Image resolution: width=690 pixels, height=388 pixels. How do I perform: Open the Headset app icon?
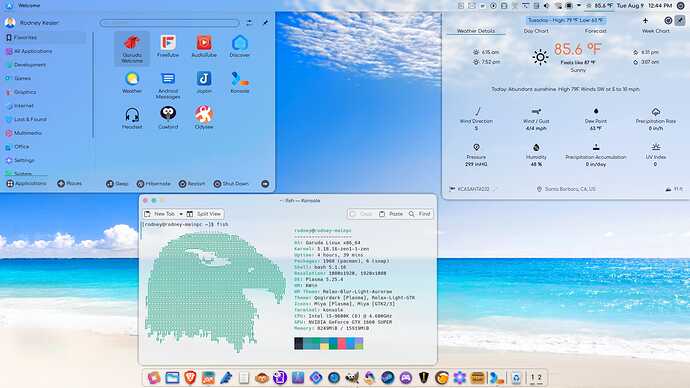tap(132, 118)
